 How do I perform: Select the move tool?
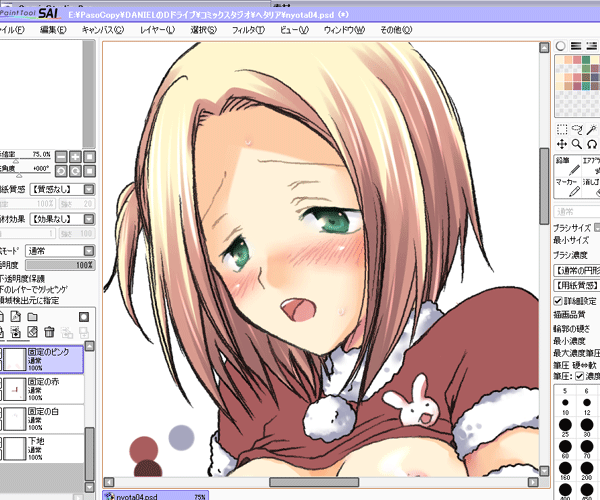562,144
